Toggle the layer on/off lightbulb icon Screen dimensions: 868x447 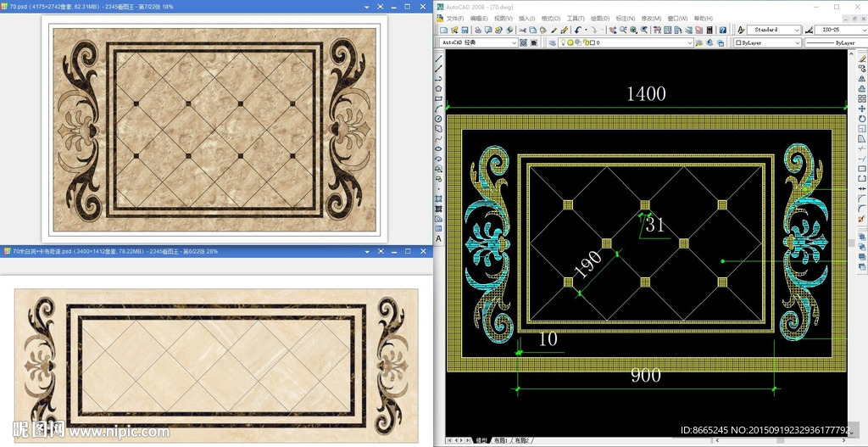pyautogui.click(x=563, y=42)
